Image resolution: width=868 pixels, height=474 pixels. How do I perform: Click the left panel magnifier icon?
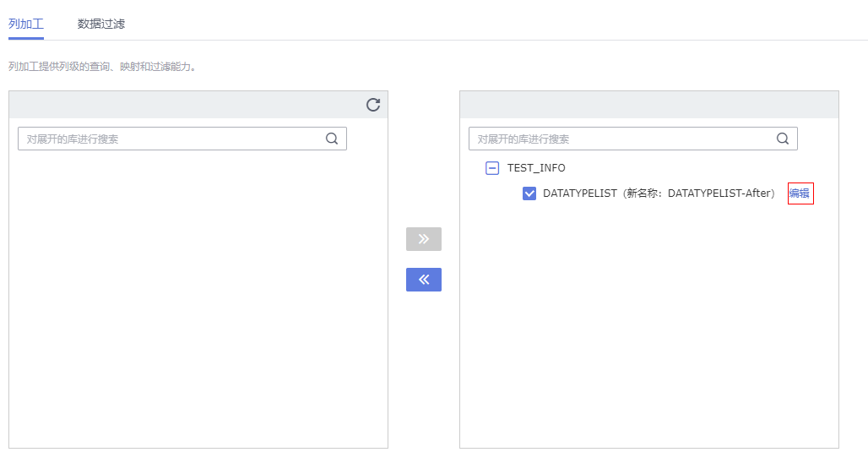[x=332, y=139]
